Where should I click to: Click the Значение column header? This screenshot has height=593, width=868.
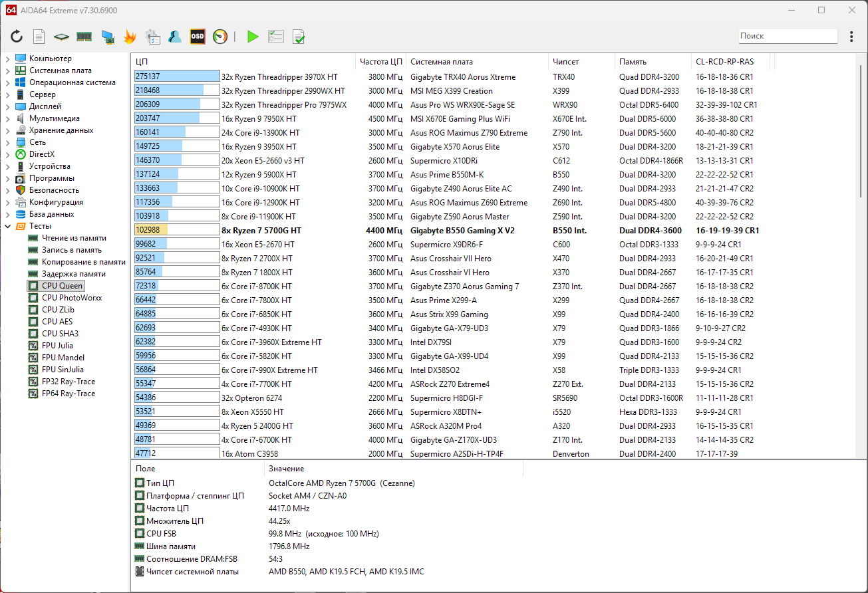pyautogui.click(x=394, y=469)
